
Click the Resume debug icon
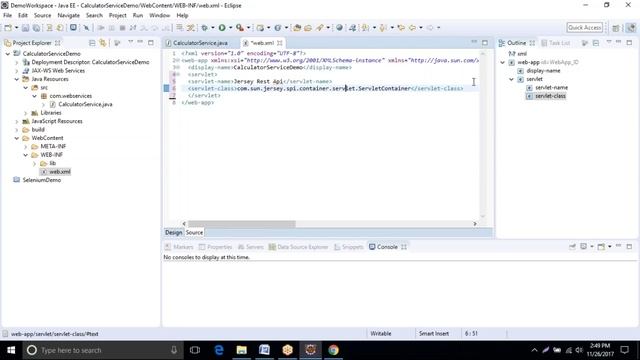coord(101,28)
